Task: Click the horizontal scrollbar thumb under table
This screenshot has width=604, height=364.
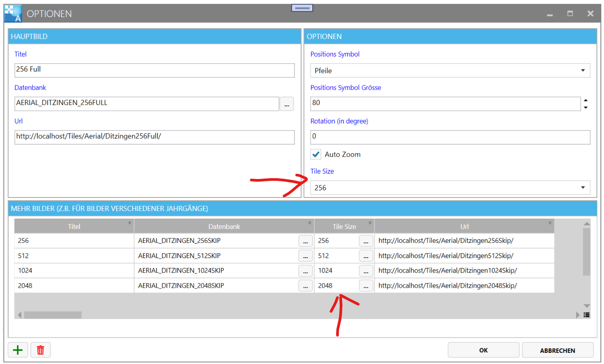Action: [x=53, y=315]
